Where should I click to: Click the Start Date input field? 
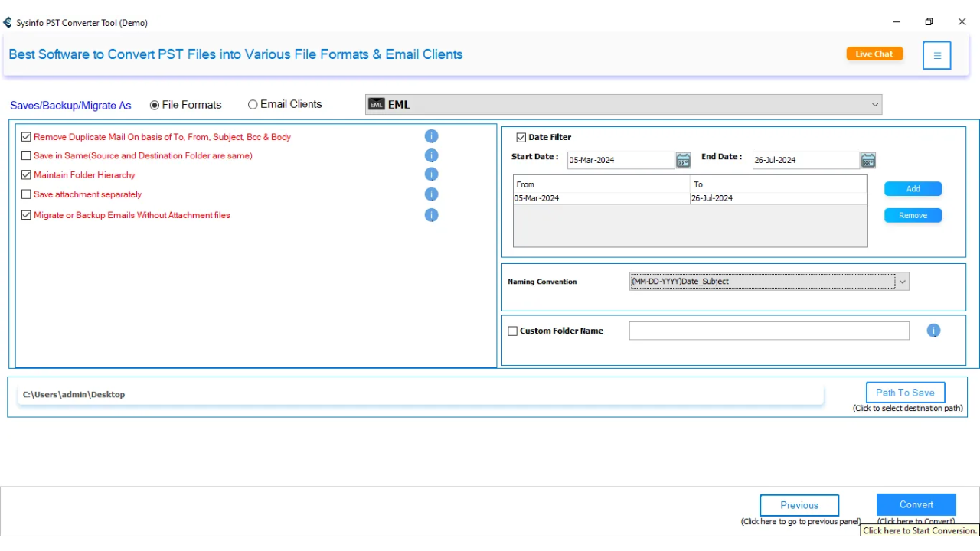click(x=621, y=160)
